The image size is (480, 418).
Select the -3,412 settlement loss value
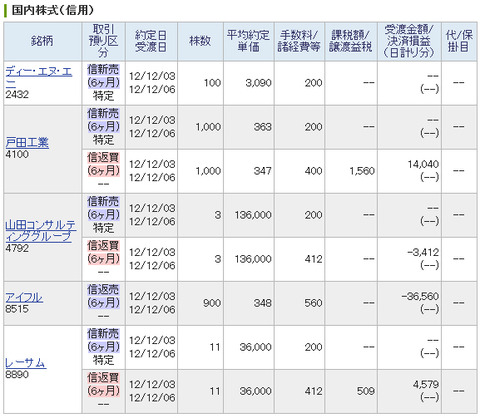(x=423, y=252)
